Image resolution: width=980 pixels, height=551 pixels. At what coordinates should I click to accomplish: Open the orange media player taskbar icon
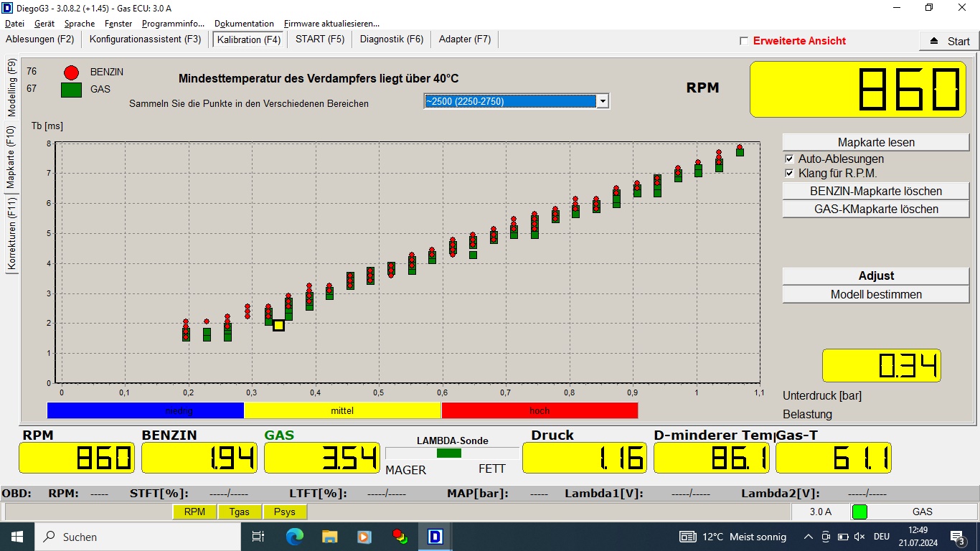coord(364,537)
